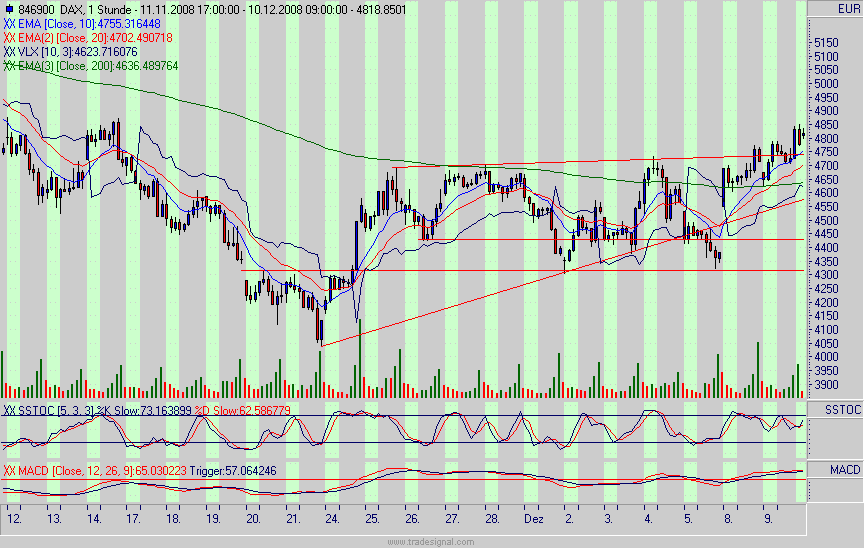Click the 4200 price axis label
The height and width of the screenshot is (548, 864).
click(x=825, y=302)
